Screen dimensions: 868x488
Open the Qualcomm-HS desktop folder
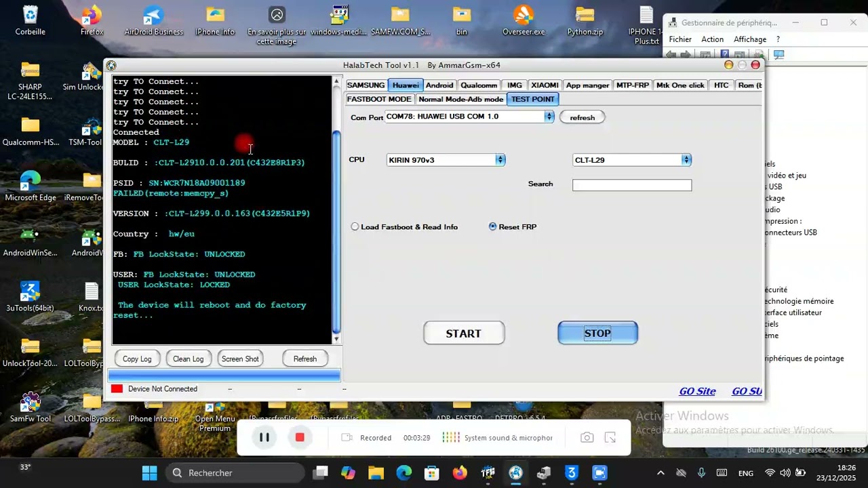pos(31,131)
